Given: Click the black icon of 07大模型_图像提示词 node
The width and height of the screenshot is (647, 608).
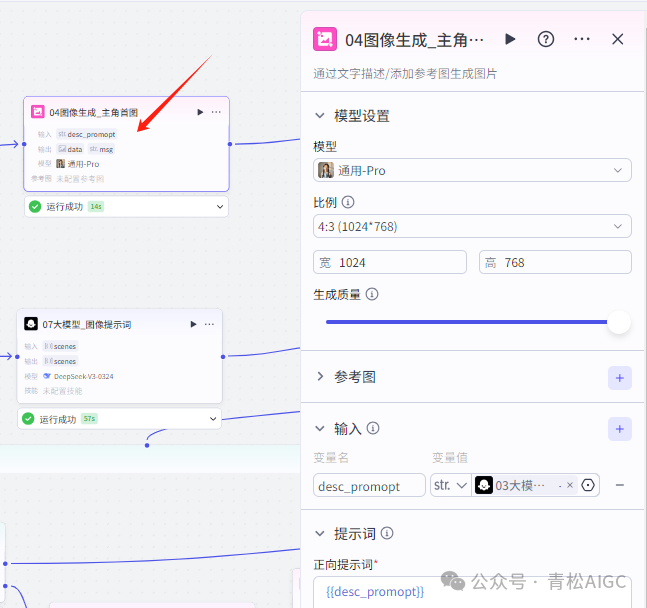Looking at the screenshot, I should point(31,324).
